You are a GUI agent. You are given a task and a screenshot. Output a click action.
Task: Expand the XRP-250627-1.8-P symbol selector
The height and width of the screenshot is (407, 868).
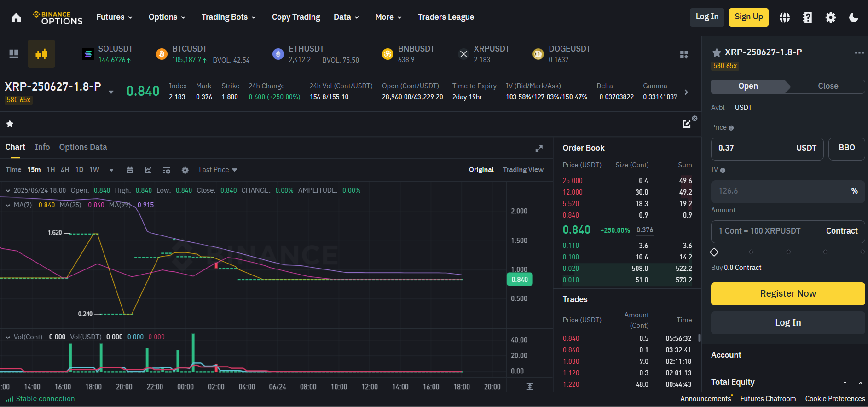tap(111, 92)
